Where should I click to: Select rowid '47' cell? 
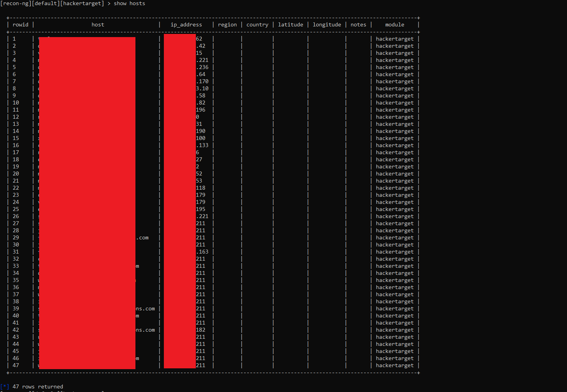pos(16,365)
